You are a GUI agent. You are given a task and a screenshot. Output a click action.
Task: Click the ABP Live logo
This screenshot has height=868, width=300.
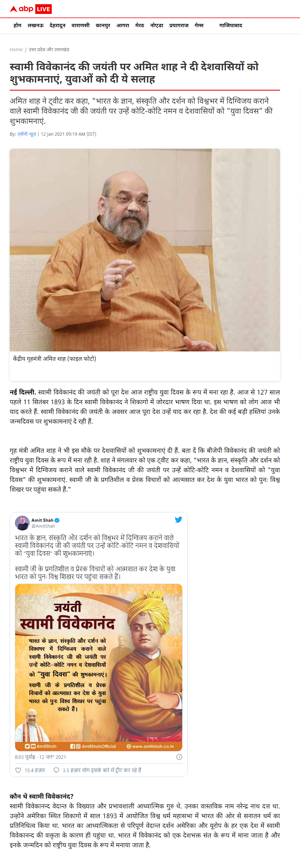[31, 9]
